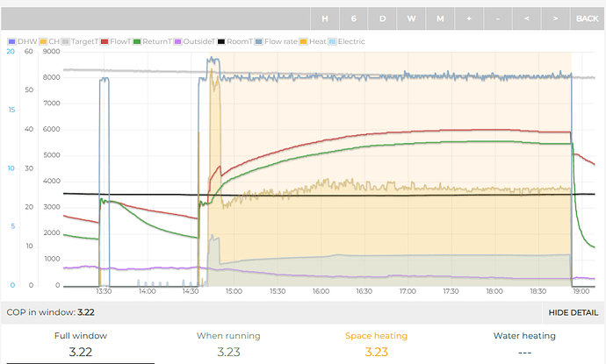Pan the chart right with the arrow

tap(555, 18)
